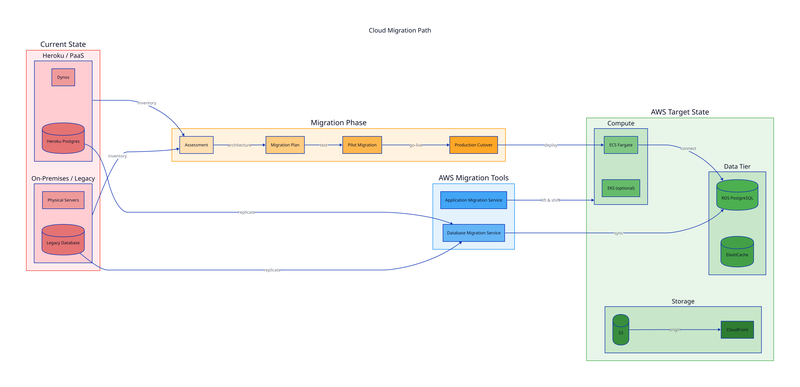
Task: Click the Heroku / PaaS label
Action: (x=63, y=56)
